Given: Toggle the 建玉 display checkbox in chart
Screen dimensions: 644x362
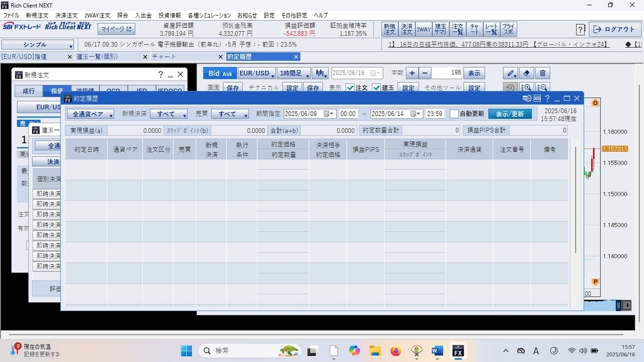Looking at the screenshot, I should (x=377, y=88).
